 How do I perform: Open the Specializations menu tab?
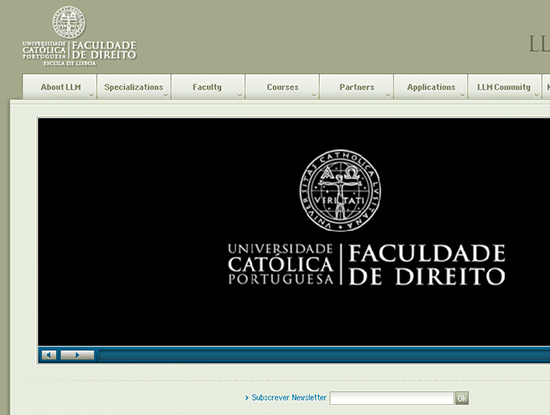point(134,87)
